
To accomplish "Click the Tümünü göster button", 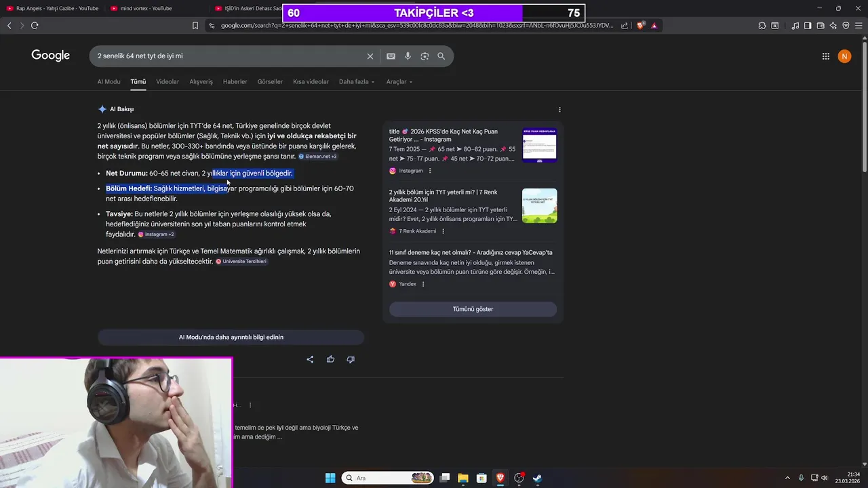I will [473, 309].
